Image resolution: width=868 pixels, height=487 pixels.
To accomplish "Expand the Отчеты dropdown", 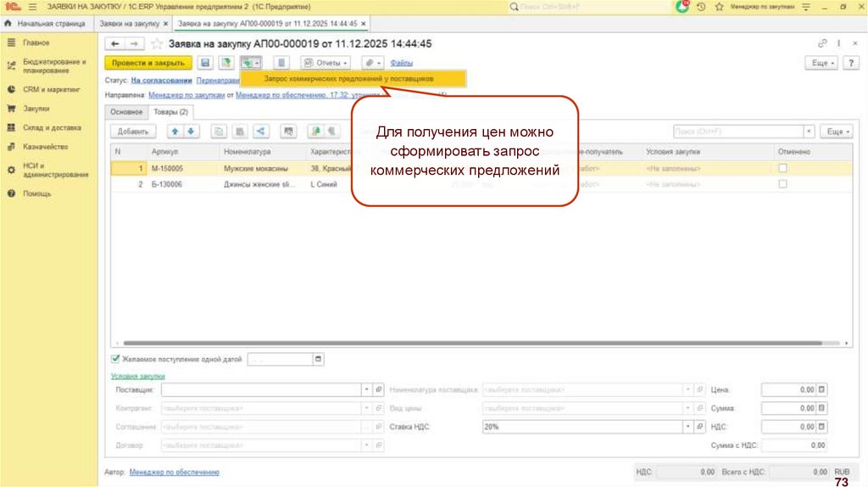I will (325, 63).
